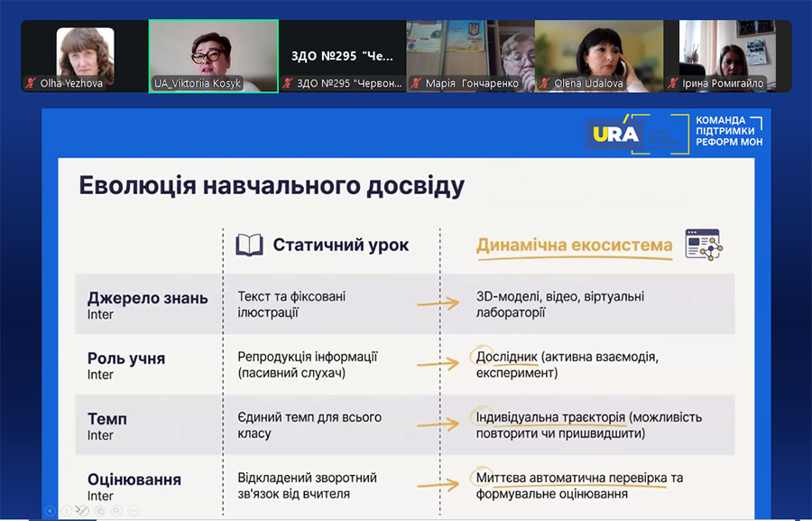Click the previous slide arrow in slideshow controls
Viewport: 812px width, 521px height.
coord(50,511)
